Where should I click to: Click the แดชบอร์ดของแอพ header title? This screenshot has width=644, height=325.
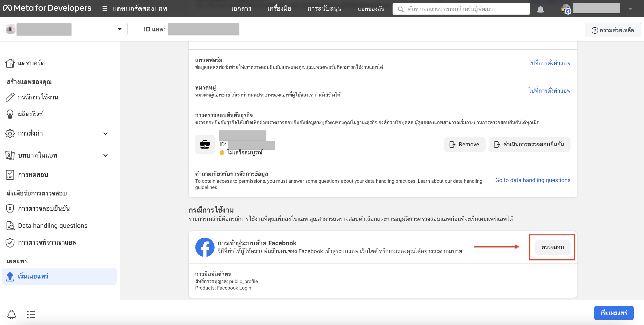[x=140, y=9]
